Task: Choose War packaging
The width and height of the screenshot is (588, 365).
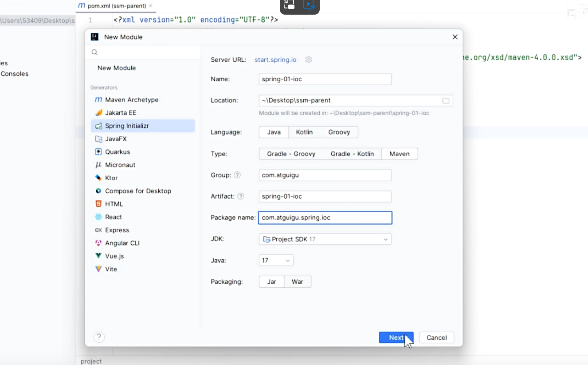Action: 298,282
